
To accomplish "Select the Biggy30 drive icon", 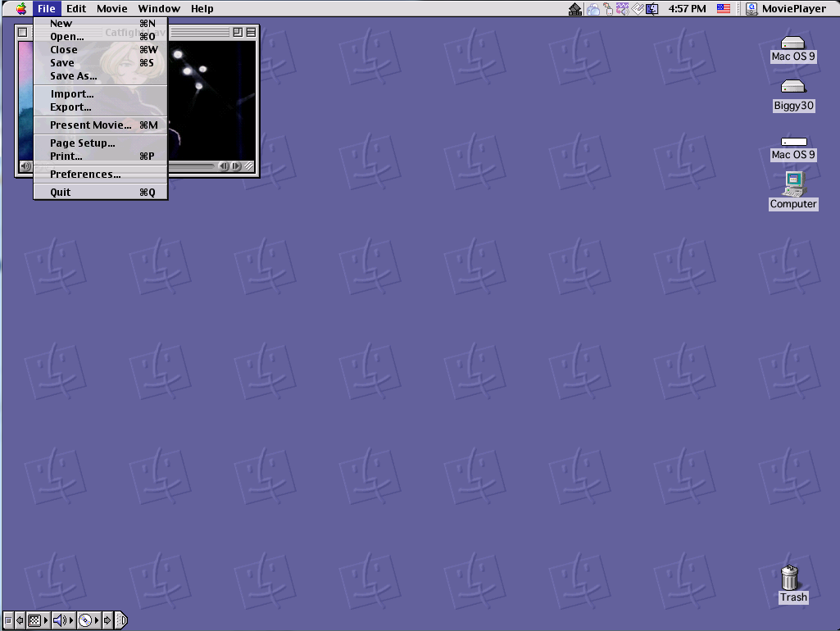I will point(793,87).
